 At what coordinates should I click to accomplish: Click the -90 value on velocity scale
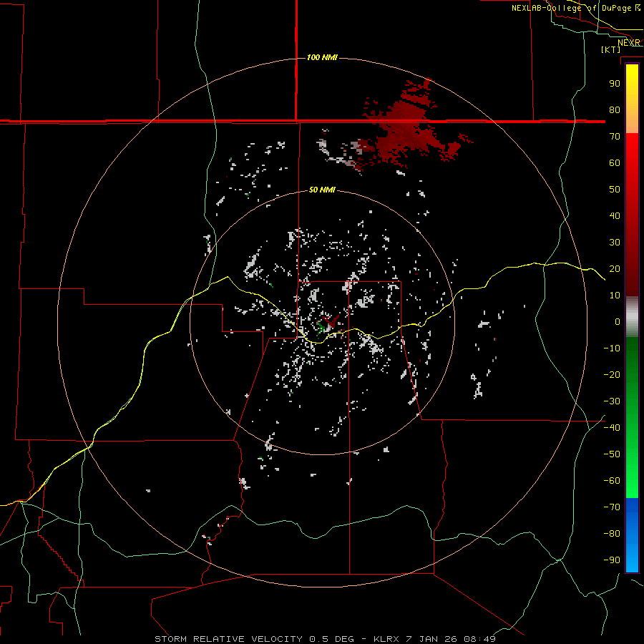612,560
